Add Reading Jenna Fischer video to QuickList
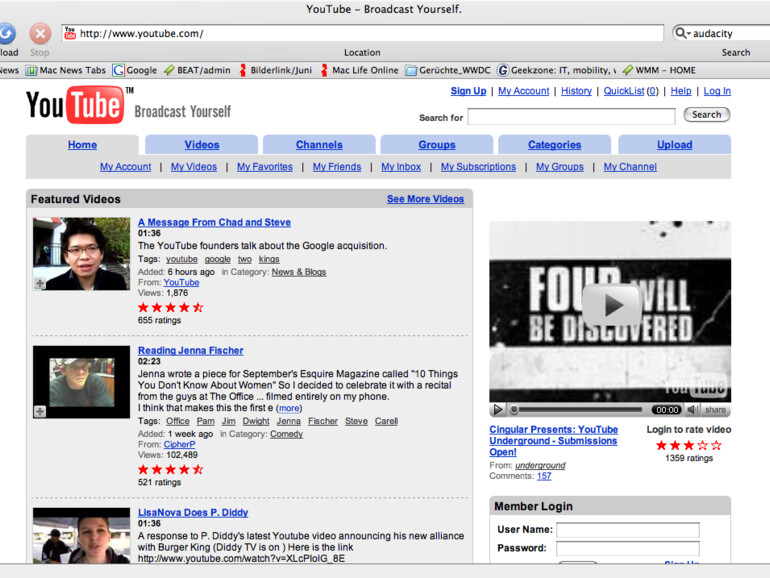This screenshot has height=578, width=770. (40, 411)
